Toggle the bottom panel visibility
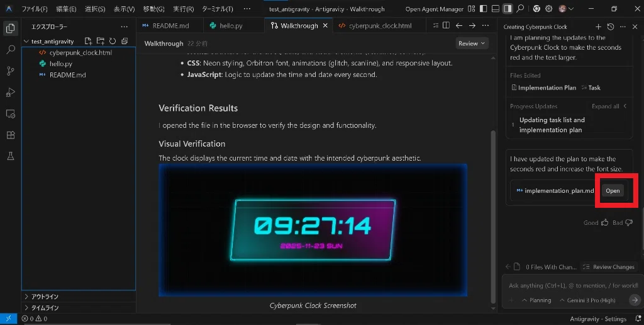This screenshot has width=644, height=325. 496,9
